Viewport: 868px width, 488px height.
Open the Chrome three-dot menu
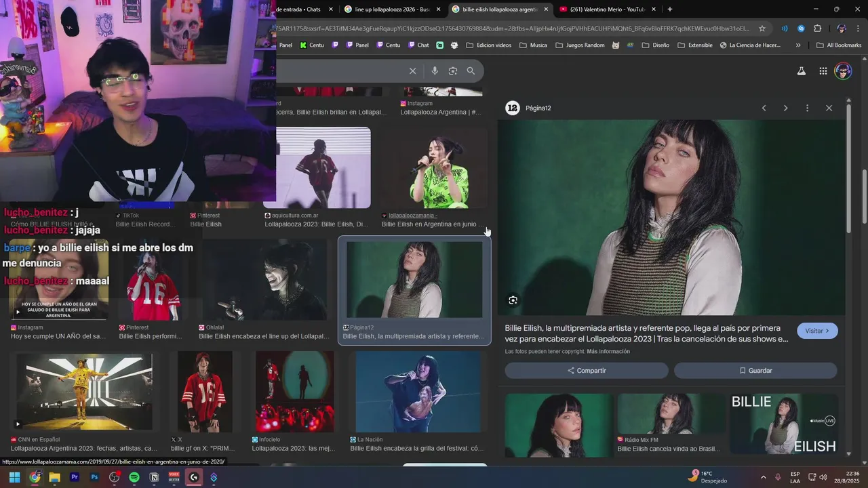859,28
